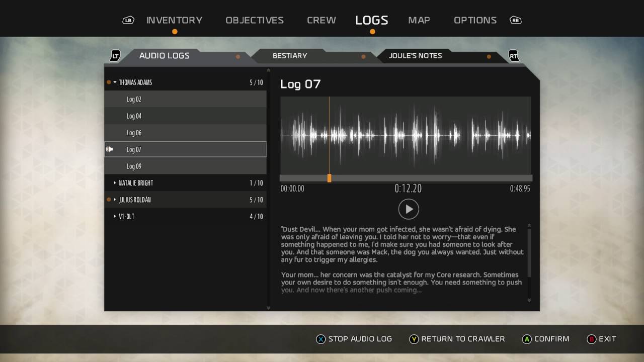Select Log 04 in the list
This screenshot has height=362, width=644.
185,116
